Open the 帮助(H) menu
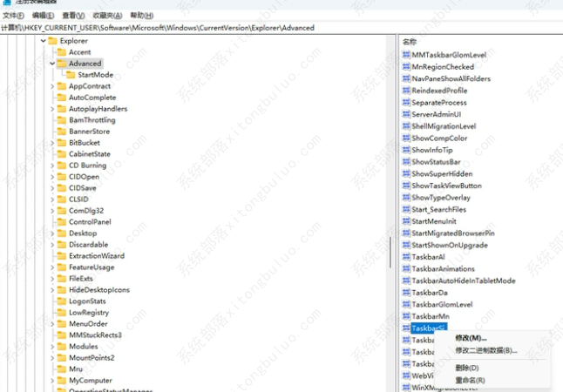This screenshot has width=563, height=392. point(141,16)
